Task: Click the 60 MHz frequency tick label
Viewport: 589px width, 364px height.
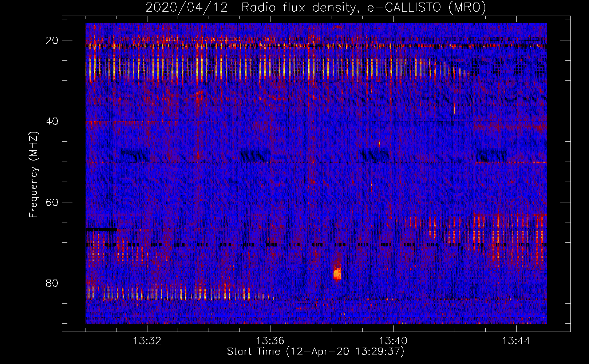Action: [52, 202]
